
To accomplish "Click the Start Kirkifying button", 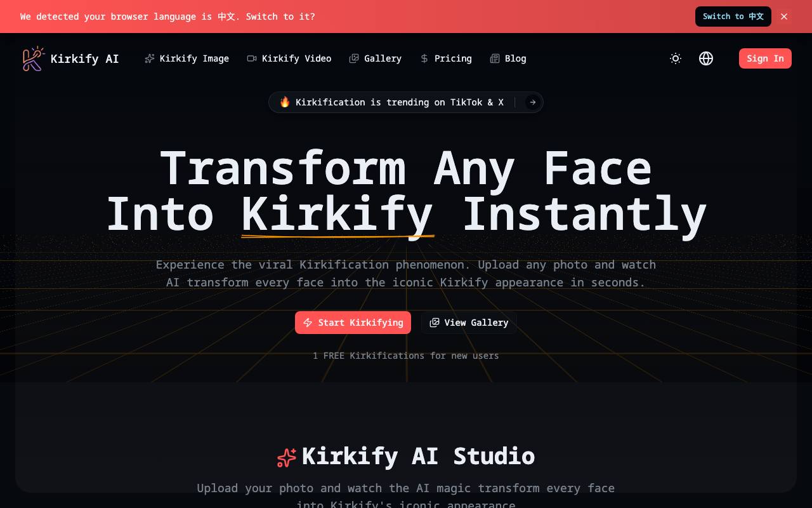I will (353, 323).
